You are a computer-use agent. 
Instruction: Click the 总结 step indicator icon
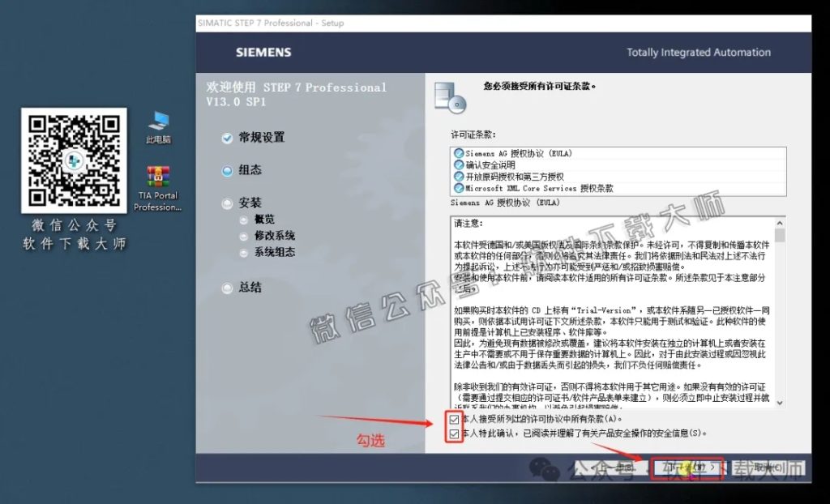coord(227,288)
